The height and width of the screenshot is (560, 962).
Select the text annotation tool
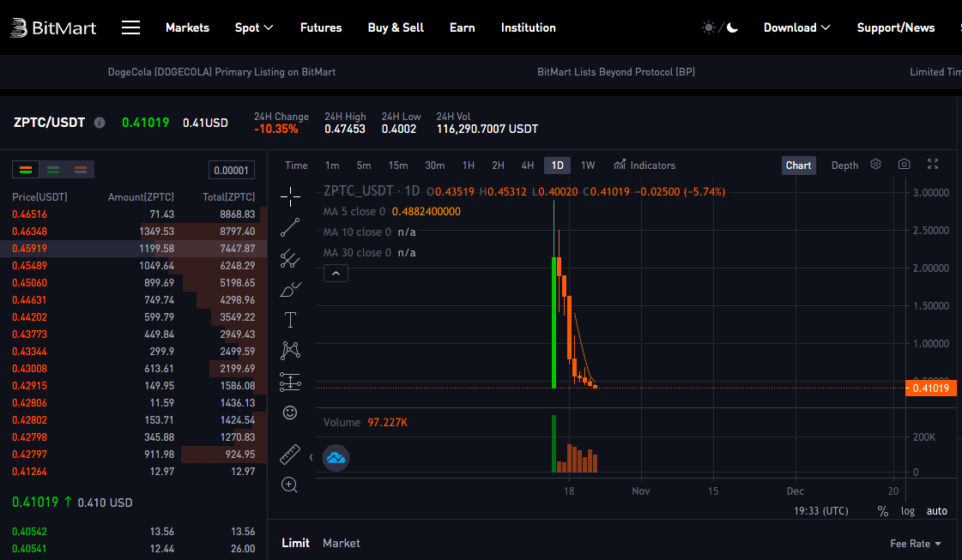[290, 320]
